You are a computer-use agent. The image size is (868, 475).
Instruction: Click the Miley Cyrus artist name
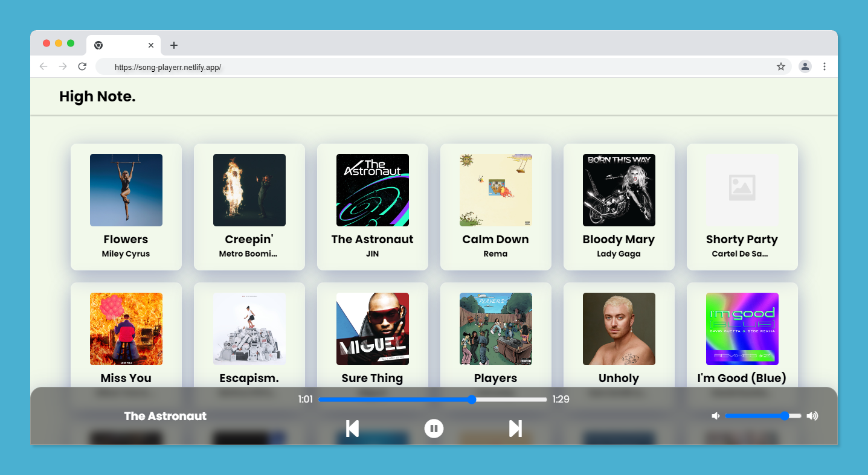[x=126, y=254]
